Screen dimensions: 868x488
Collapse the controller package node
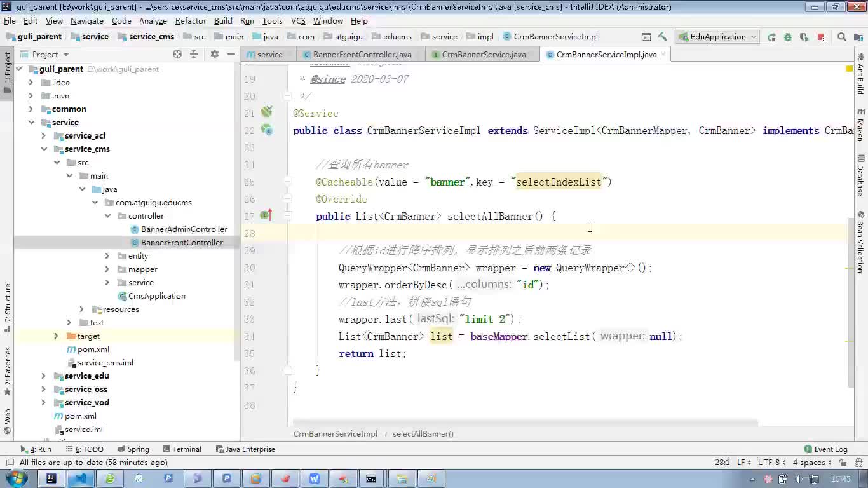pos(107,216)
